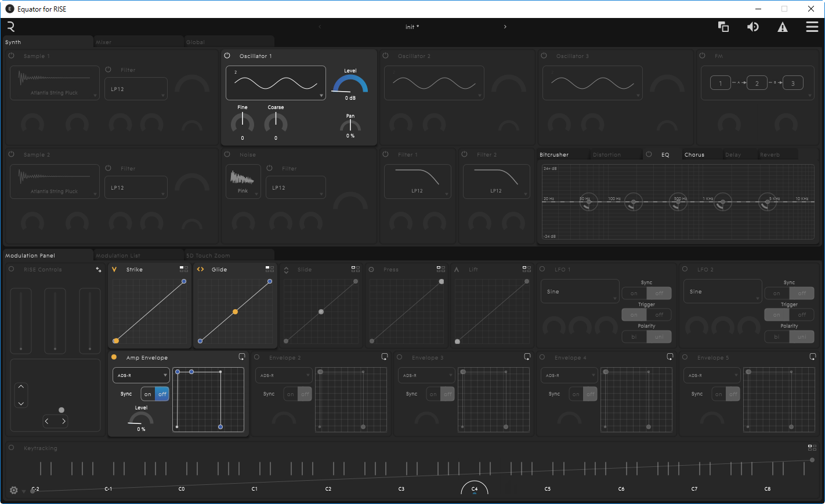Open FM routing algorithm dropdown
Screen dimensions: 825x504
(757, 83)
